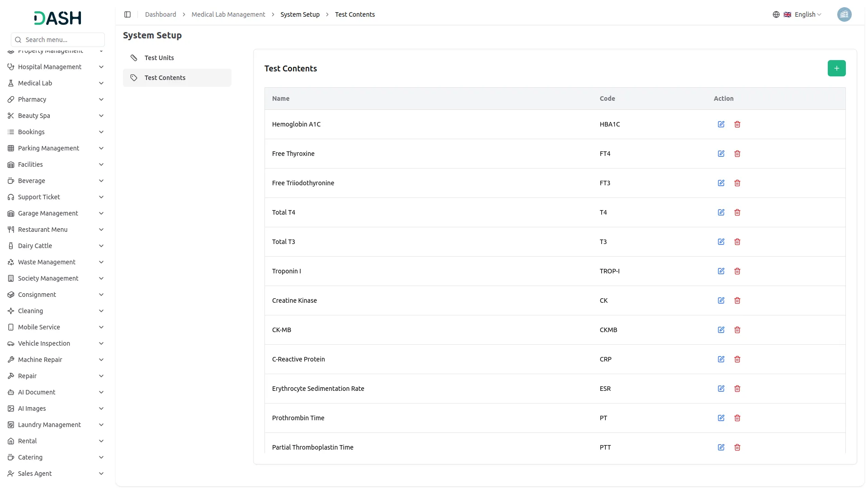868x488 pixels.
Task: Add a new test content
Action: click(x=836, y=68)
